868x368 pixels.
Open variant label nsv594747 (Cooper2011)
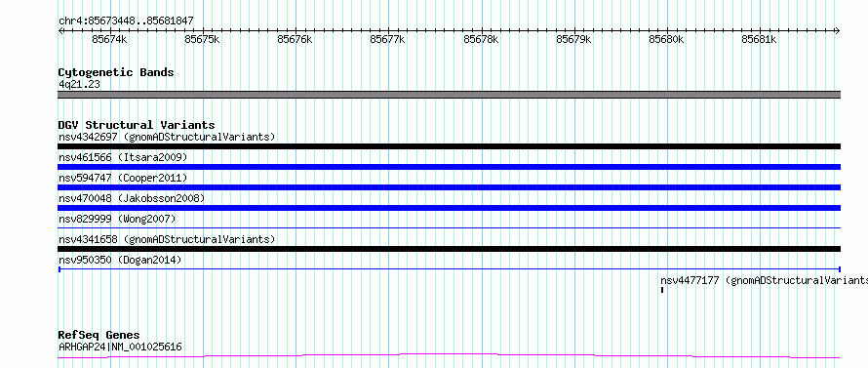(x=123, y=178)
